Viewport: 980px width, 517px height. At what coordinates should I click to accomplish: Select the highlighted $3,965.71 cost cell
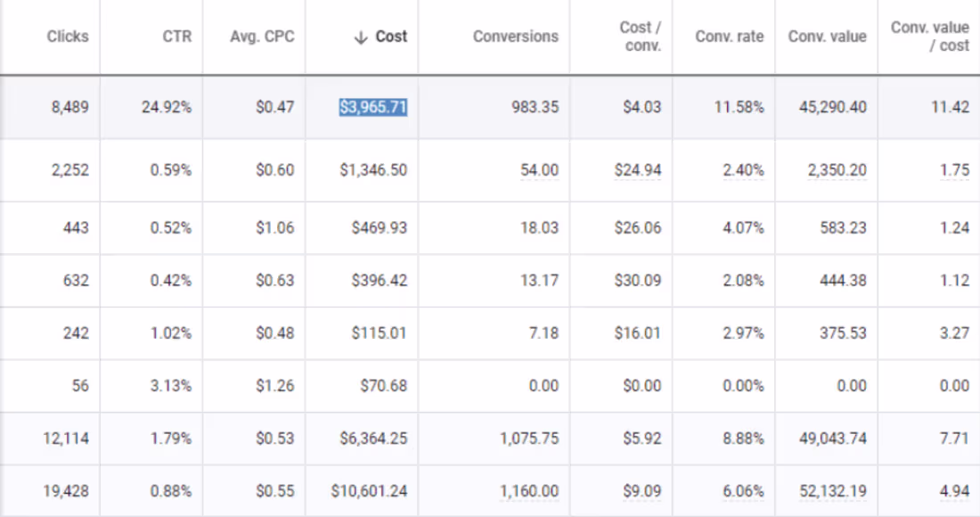click(x=374, y=106)
